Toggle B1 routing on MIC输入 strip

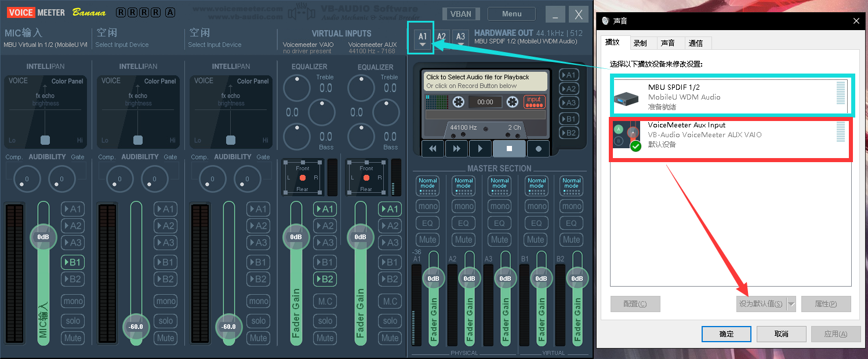(x=72, y=262)
